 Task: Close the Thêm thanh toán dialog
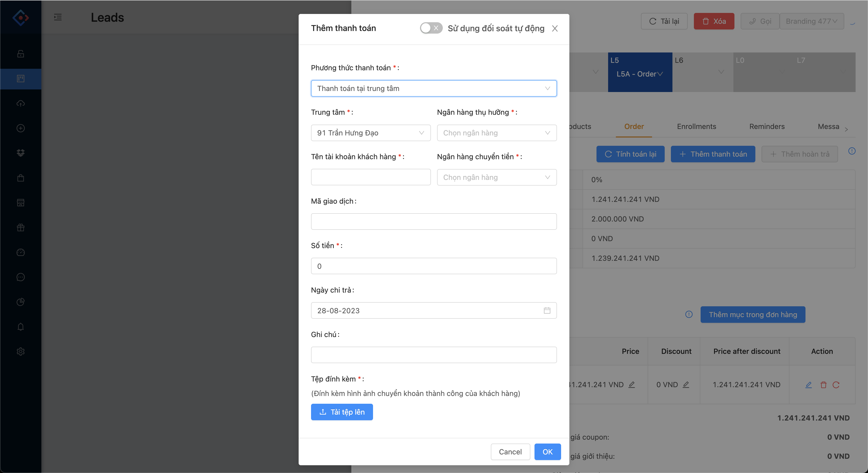[555, 28]
